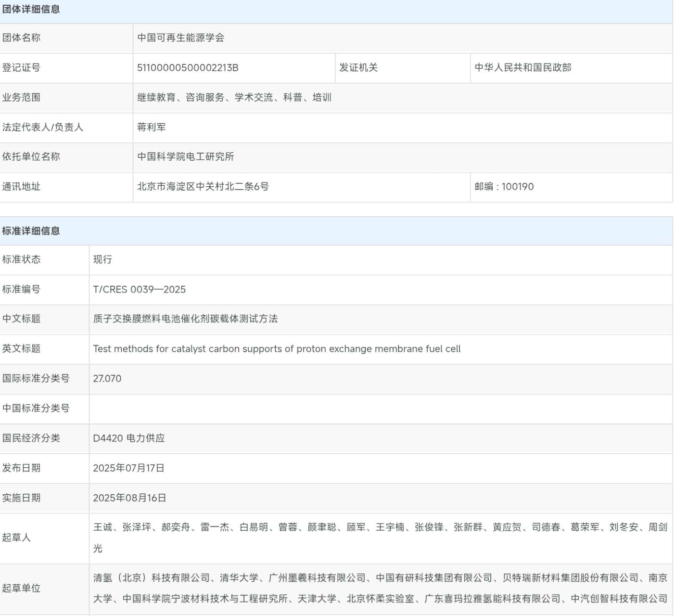Click implementation date 2025年08月16日

click(x=130, y=498)
